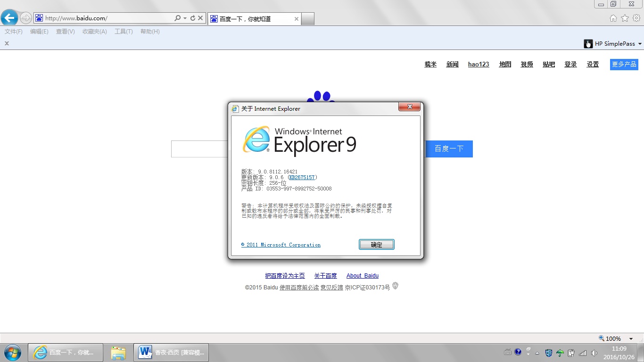The width and height of the screenshot is (644, 362).
Task: Click the HP SimplePass fingerprint icon
Action: pyautogui.click(x=588, y=44)
